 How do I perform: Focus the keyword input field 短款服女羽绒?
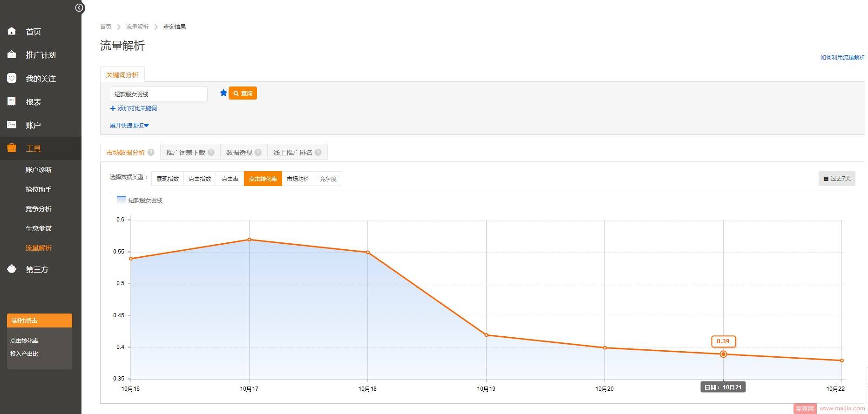pos(159,94)
